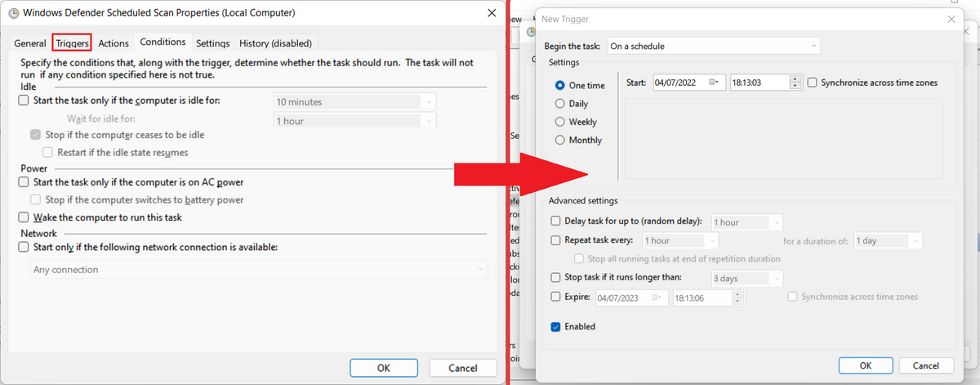Toggle Stop if computer switches to battery power
980x385 pixels.
point(36,199)
